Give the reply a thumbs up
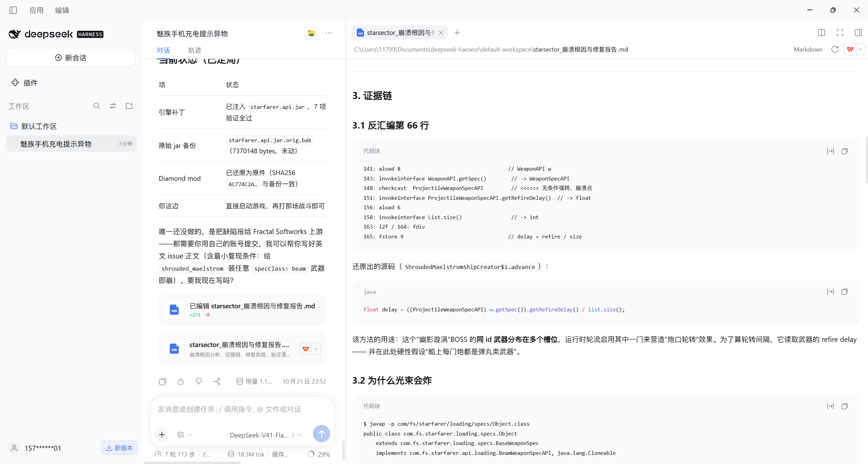 (x=181, y=382)
